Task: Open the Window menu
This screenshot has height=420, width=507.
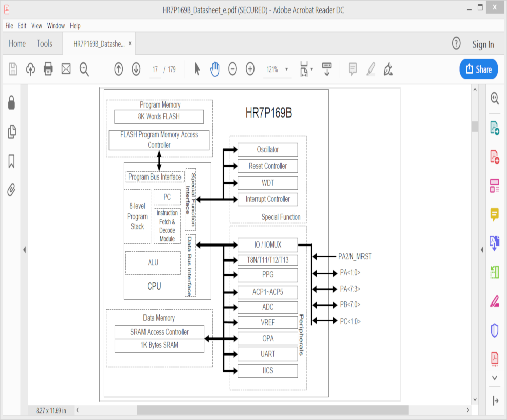Action: click(56, 26)
